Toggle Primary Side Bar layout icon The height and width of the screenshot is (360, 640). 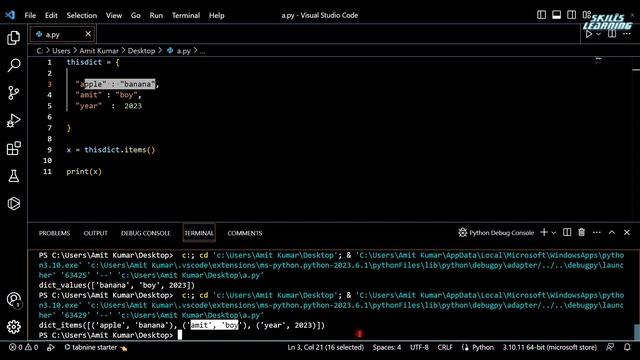[541, 15]
